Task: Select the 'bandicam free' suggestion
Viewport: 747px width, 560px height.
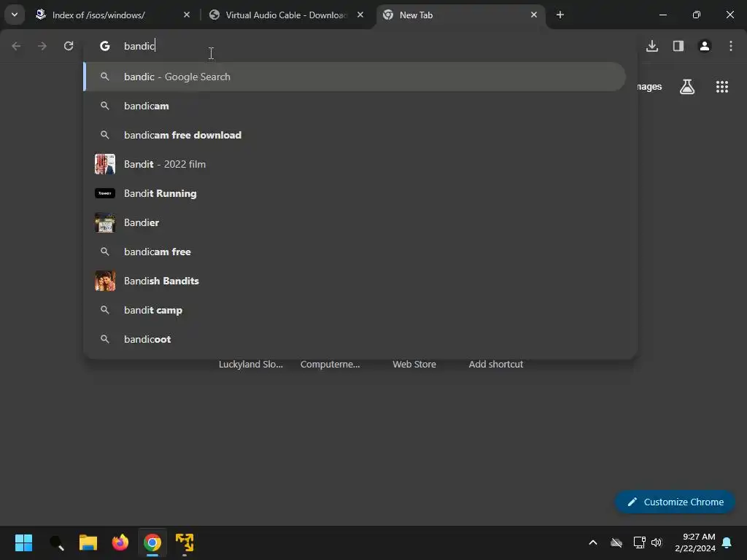Action: (355, 252)
